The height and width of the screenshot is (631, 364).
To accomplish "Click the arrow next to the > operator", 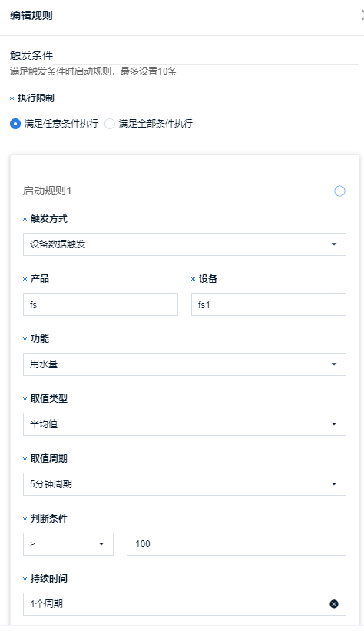I will tap(101, 544).
